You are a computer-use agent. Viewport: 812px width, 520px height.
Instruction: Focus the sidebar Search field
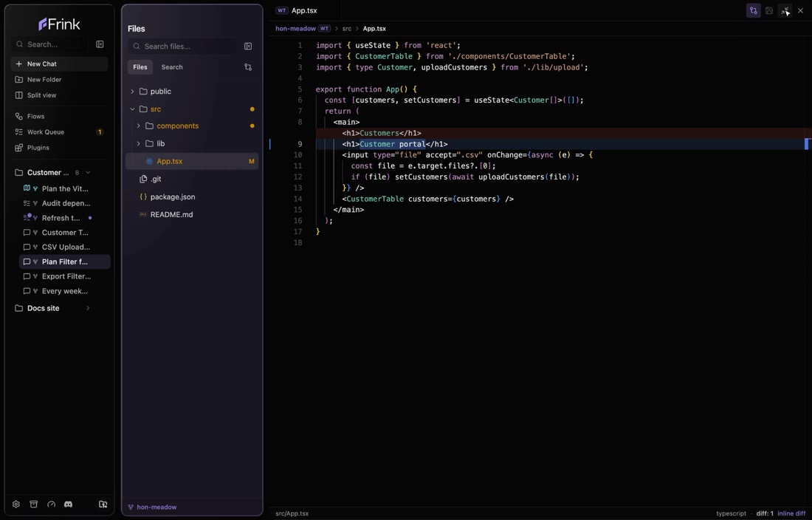point(52,44)
